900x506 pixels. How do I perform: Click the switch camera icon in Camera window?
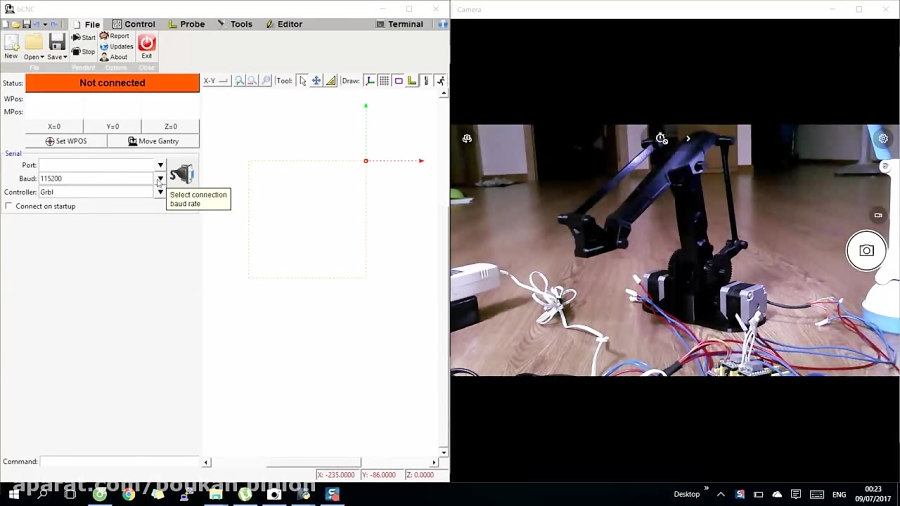point(467,138)
